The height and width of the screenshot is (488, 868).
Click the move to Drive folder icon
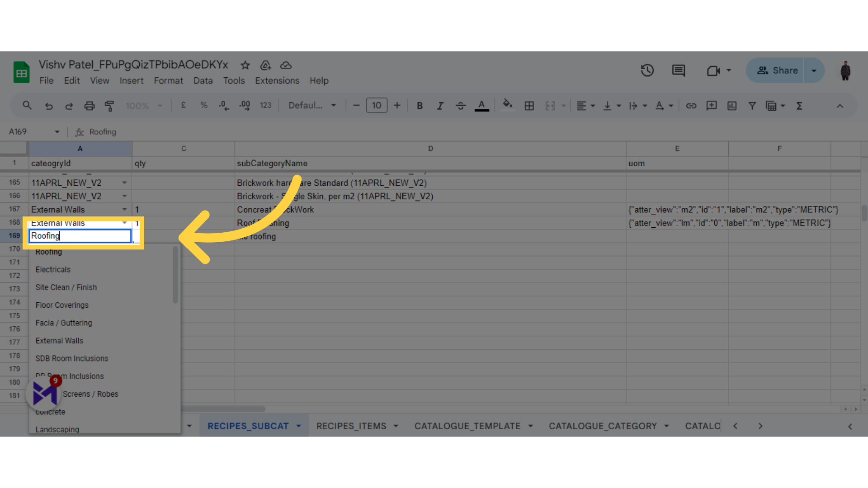click(265, 65)
